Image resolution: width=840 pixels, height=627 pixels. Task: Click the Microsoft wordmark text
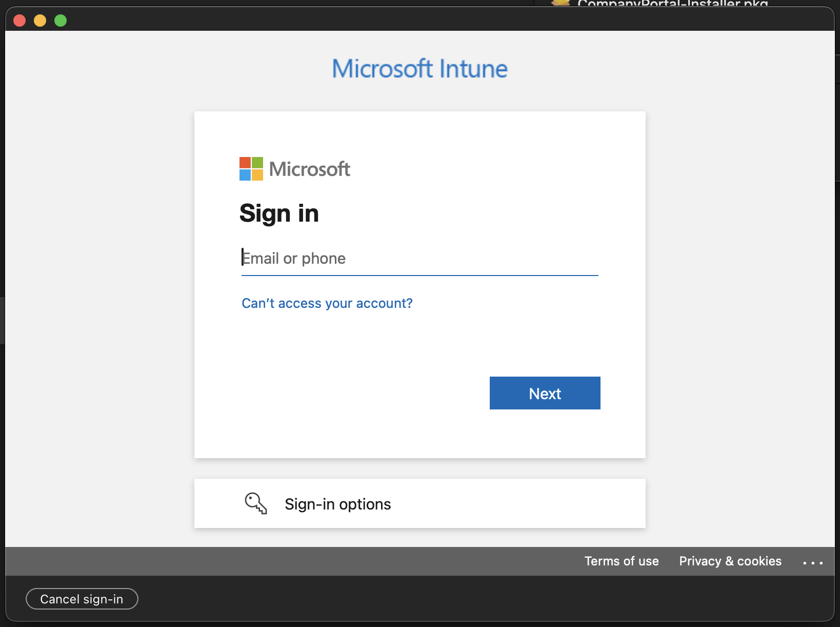tap(310, 169)
